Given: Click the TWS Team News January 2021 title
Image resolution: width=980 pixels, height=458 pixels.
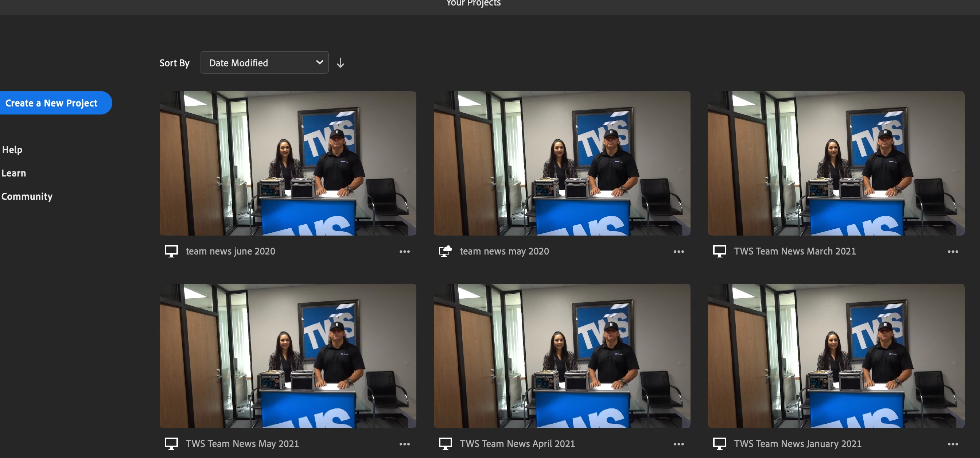Looking at the screenshot, I should (x=797, y=443).
